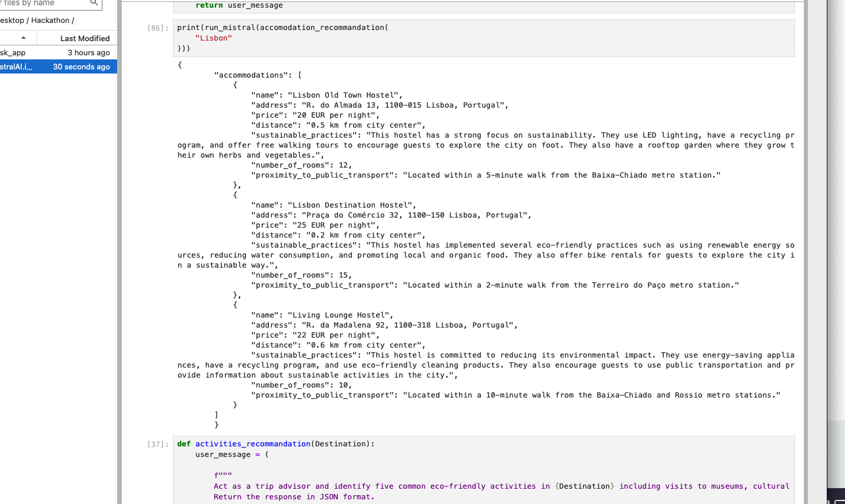Toggle the name column sort arrow

[24, 38]
